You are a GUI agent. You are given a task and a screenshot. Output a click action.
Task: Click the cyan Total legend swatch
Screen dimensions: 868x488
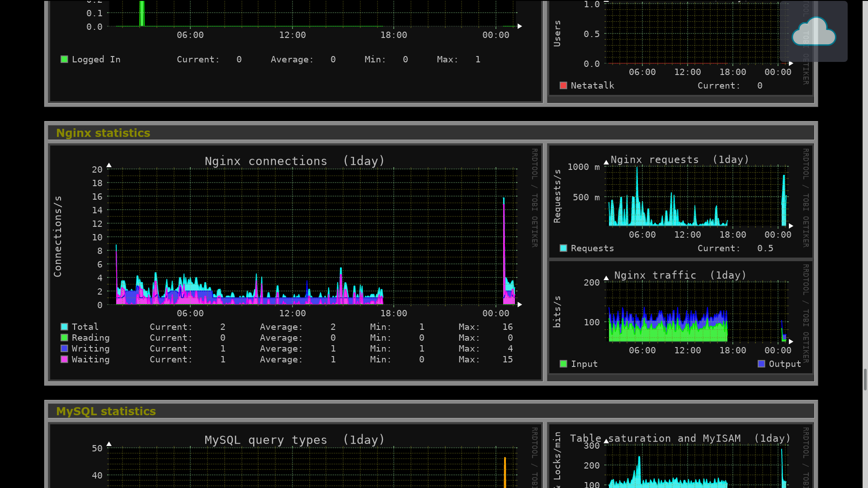point(64,327)
